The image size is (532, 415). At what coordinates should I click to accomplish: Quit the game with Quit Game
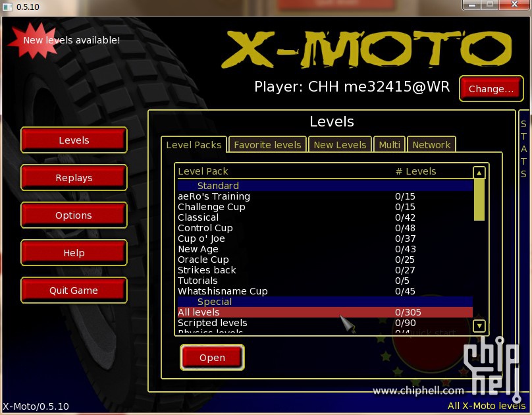[74, 290]
